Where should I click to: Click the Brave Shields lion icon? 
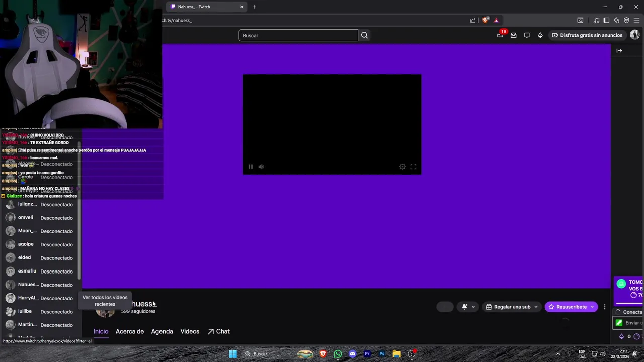(485, 20)
